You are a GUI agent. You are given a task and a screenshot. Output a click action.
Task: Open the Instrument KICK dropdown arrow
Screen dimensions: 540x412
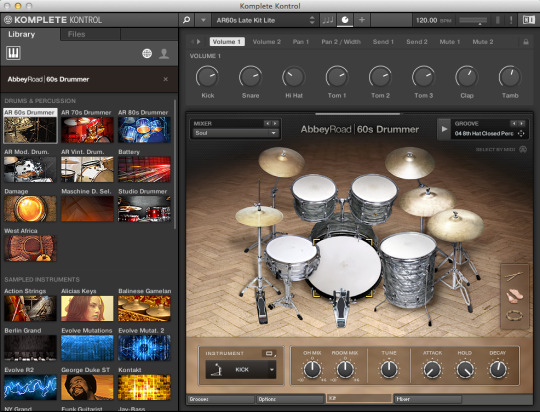coord(272,370)
